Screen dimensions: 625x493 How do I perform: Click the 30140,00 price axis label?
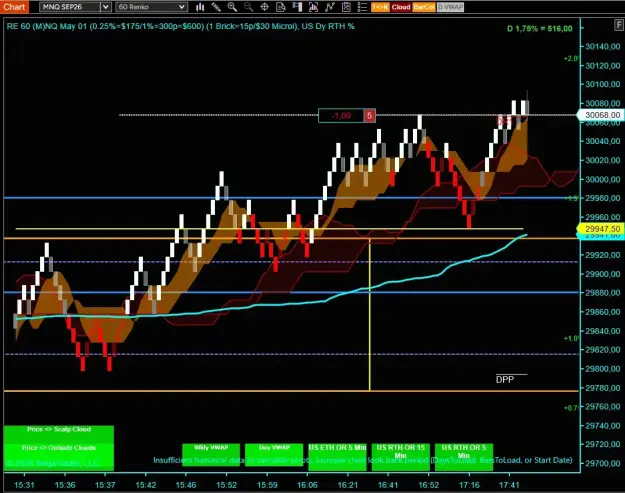click(603, 47)
